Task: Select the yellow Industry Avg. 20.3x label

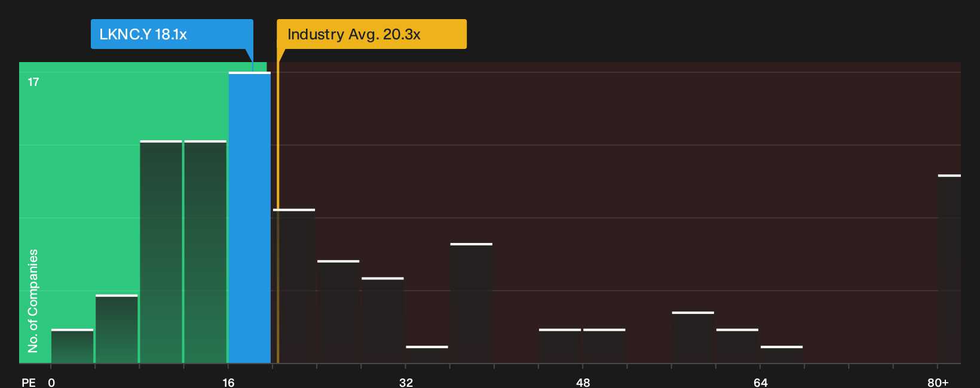Action: point(372,34)
